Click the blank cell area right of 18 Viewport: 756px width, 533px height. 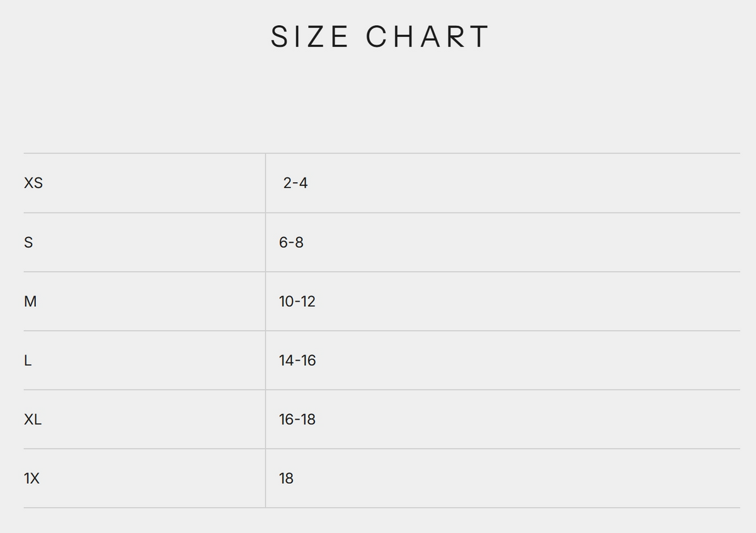517,479
